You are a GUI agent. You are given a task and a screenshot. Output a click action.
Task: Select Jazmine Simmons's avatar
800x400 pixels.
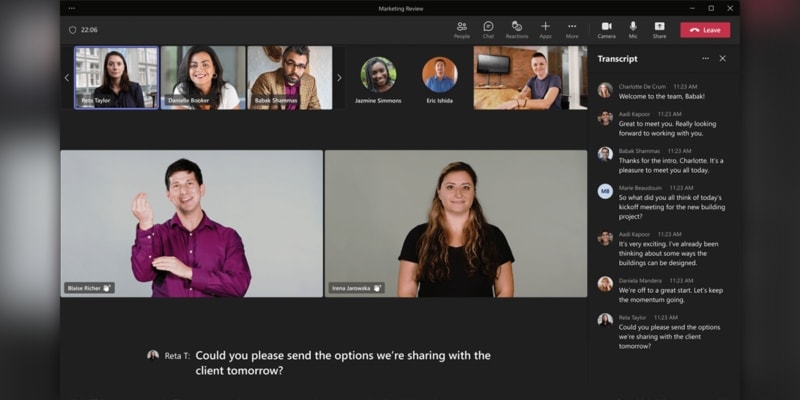click(378, 74)
